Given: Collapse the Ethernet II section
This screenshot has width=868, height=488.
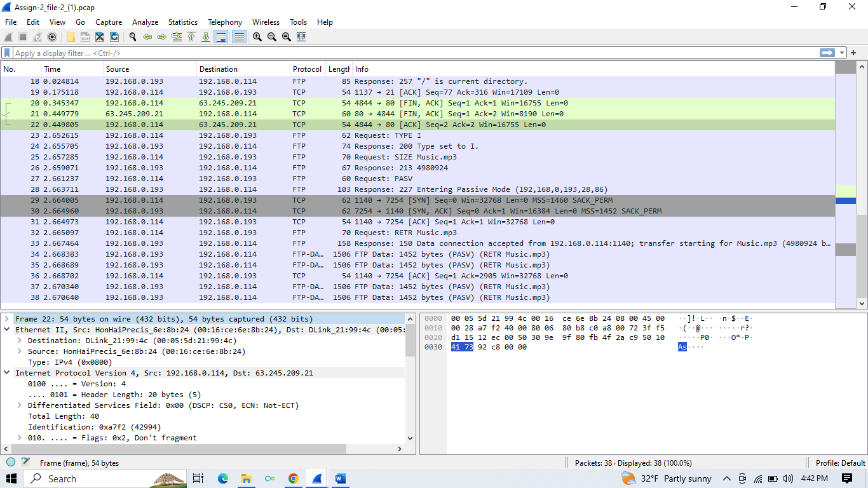Looking at the screenshot, I should click(7, 330).
